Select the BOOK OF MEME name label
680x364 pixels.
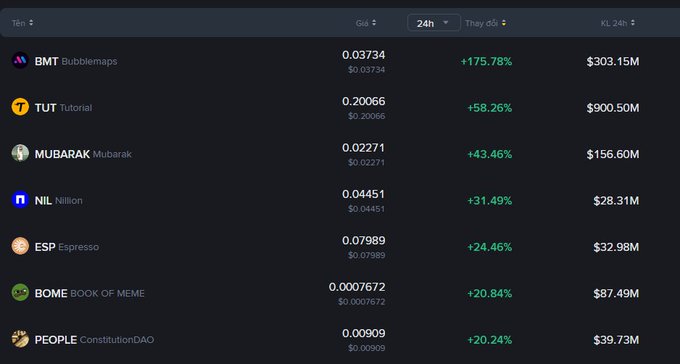(108, 294)
